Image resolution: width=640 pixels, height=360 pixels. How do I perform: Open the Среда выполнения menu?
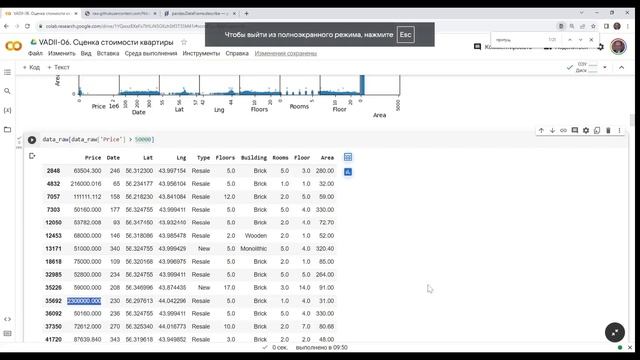coord(151,53)
